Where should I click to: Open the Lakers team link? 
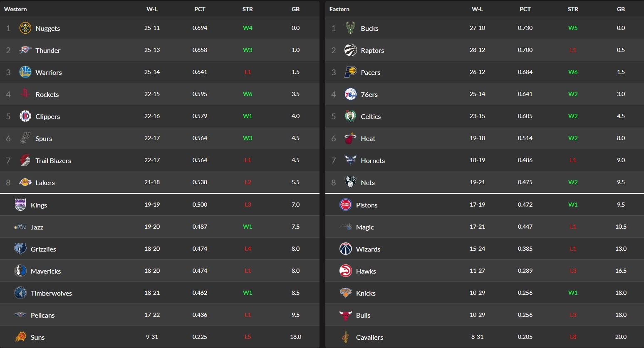click(45, 183)
